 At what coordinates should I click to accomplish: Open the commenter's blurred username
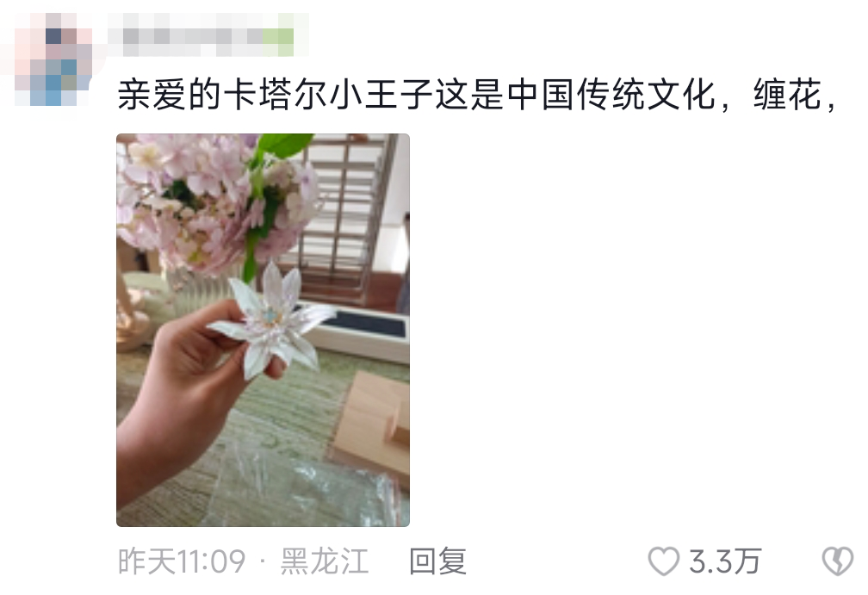pos(208,34)
